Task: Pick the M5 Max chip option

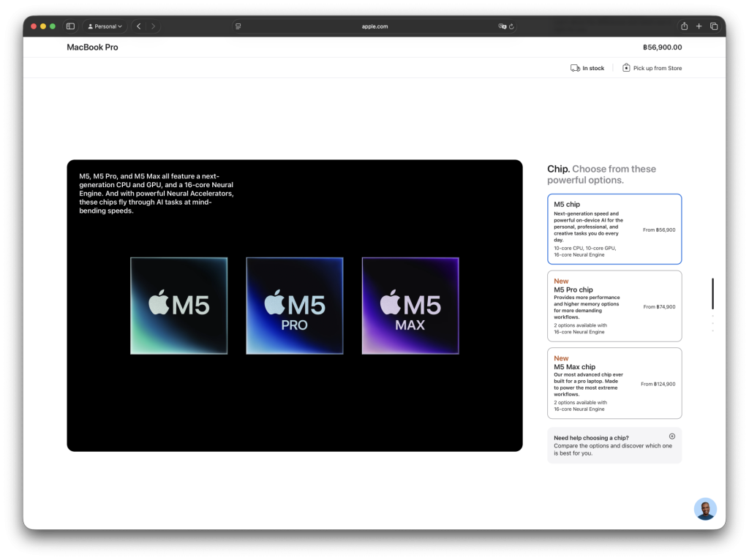Action: (614, 383)
